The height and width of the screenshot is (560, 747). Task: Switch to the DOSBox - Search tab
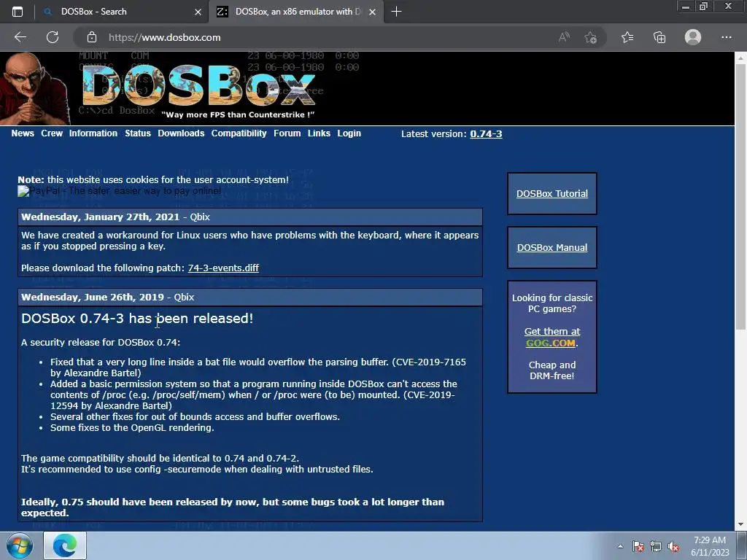click(x=122, y=12)
